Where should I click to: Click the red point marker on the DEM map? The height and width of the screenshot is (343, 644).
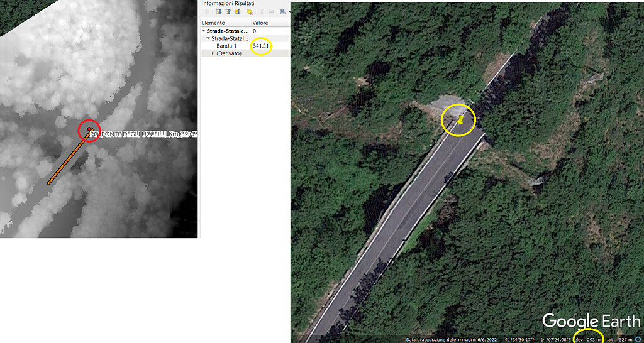(89, 131)
